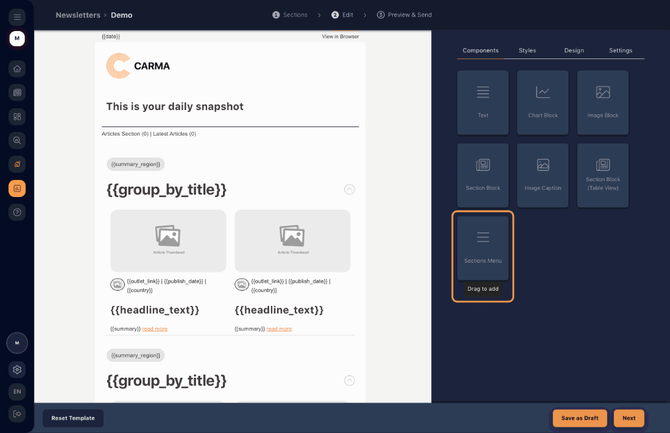Open the settings gear icon in sidebar

point(17,369)
